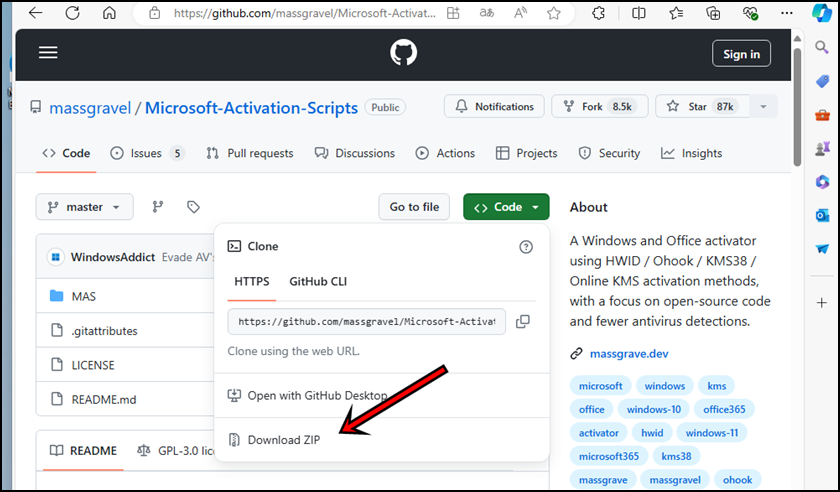Image resolution: width=840 pixels, height=492 pixels.
Task: Select the README tab below file list
Action: (x=83, y=451)
